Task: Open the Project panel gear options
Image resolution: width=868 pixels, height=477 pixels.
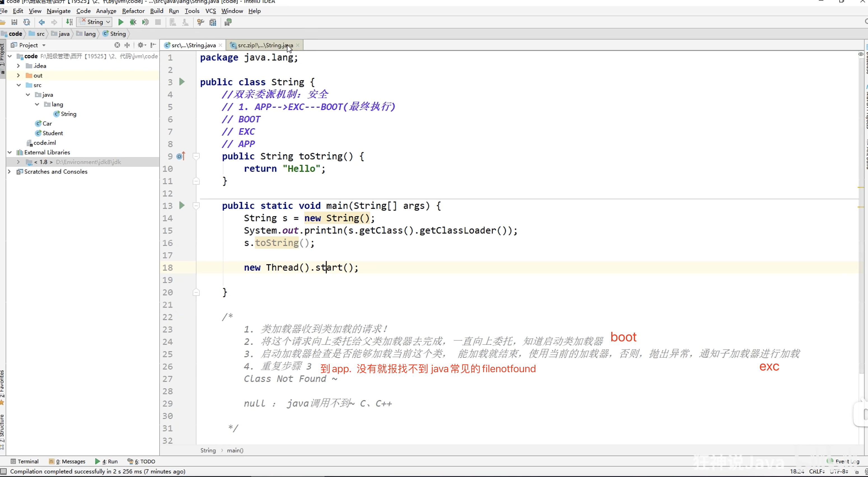Action: [141, 45]
